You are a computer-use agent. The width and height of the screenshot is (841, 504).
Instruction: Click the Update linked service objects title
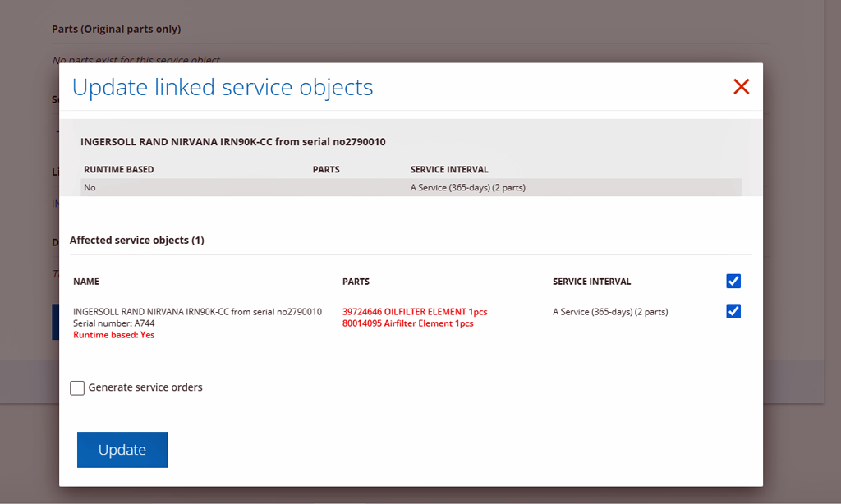223,87
